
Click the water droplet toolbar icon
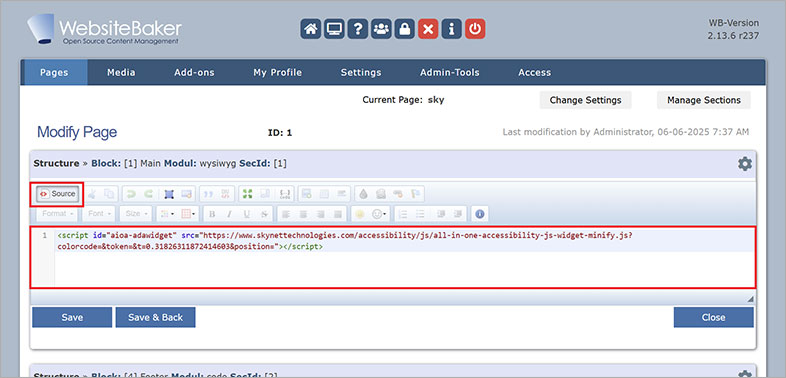tap(363, 194)
